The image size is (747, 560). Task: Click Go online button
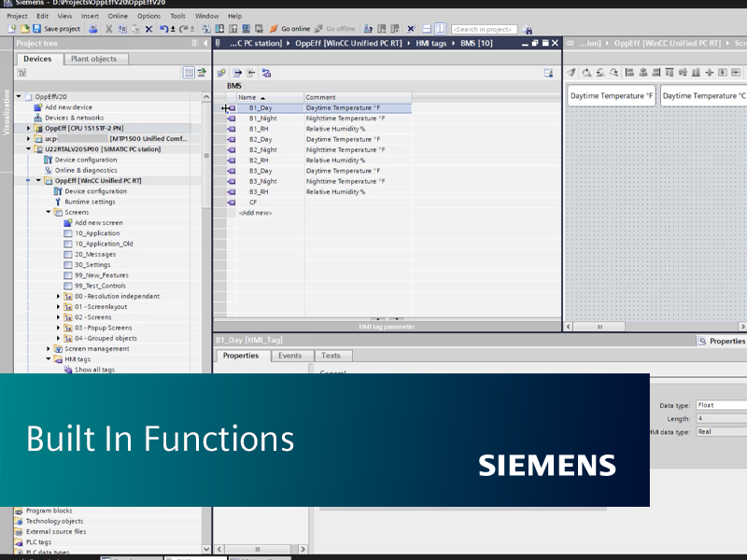pos(290,29)
